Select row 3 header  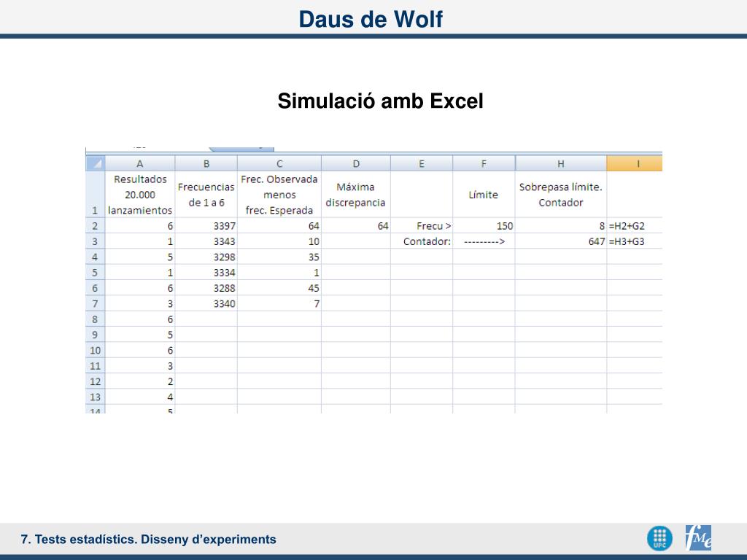click(96, 241)
